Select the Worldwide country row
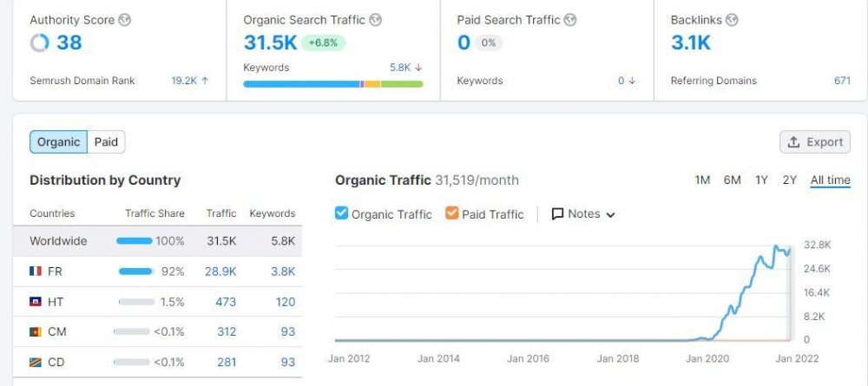The width and height of the screenshot is (868, 386). tap(157, 241)
